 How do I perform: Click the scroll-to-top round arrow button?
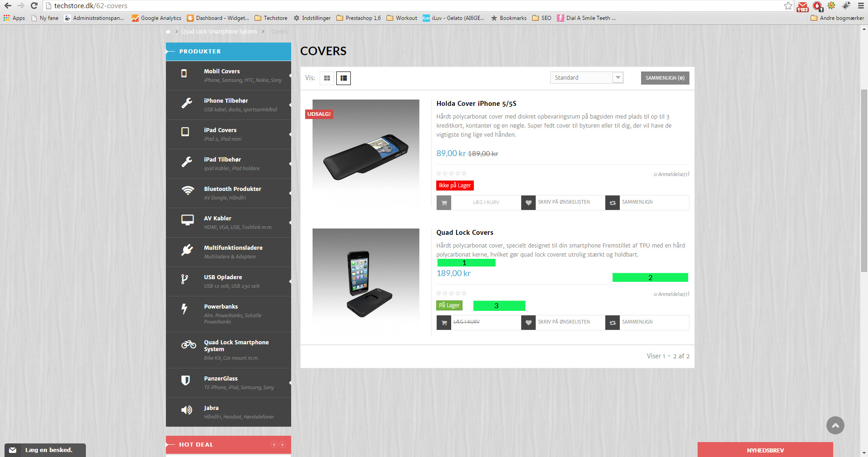tap(835, 425)
